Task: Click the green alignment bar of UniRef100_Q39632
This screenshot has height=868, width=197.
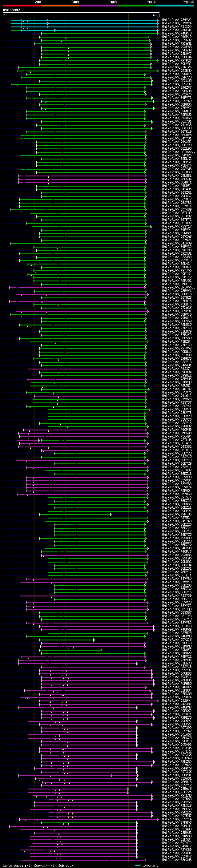Action: pos(95,40)
